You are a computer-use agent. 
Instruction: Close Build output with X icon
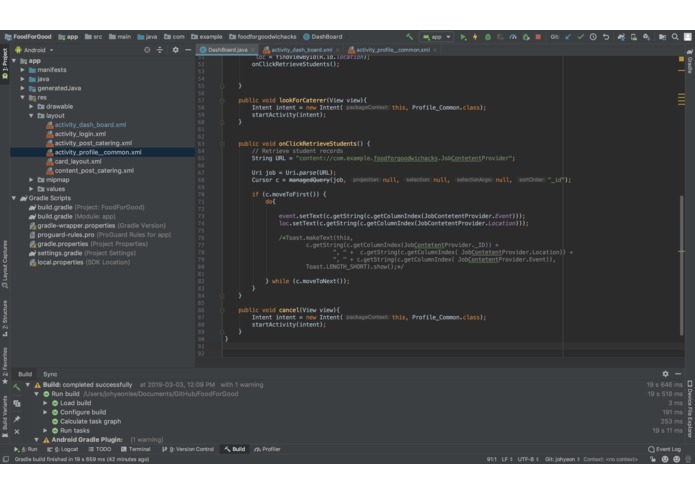16,432
